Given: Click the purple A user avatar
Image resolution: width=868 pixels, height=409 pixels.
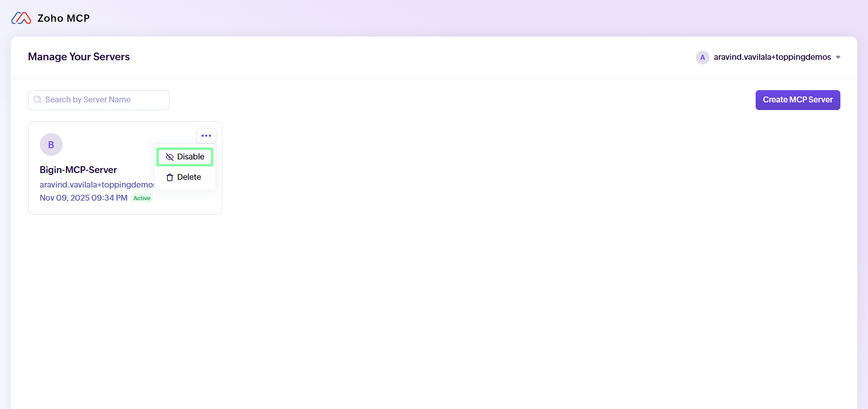Looking at the screenshot, I should pos(703,58).
